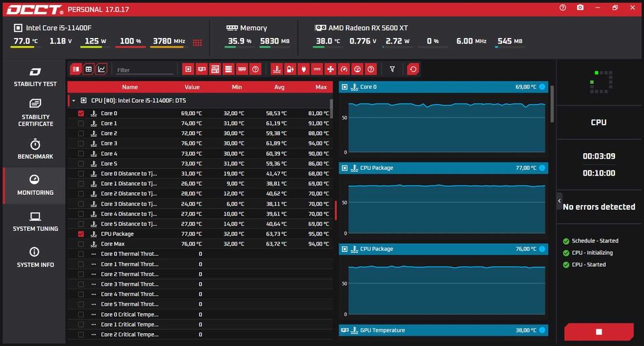Collapse the CPU [#0] Intel Core i5-11400F group
644x346 pixels.
click(73, 100)
